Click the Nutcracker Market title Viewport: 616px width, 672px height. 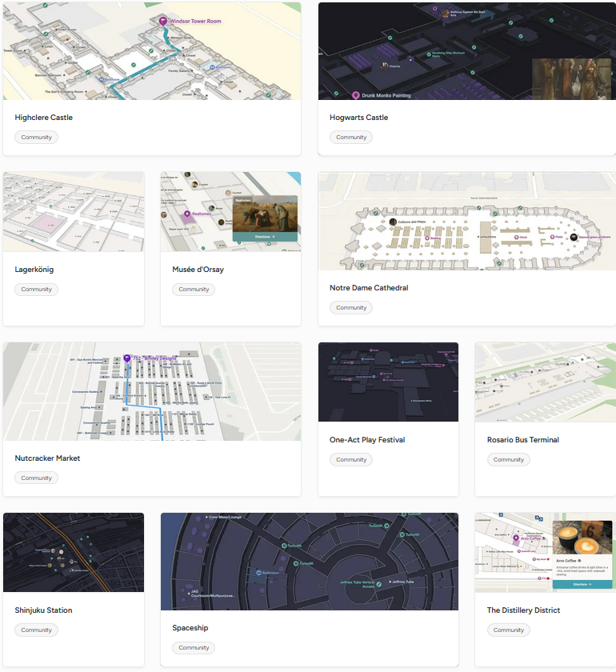[47, 458]
